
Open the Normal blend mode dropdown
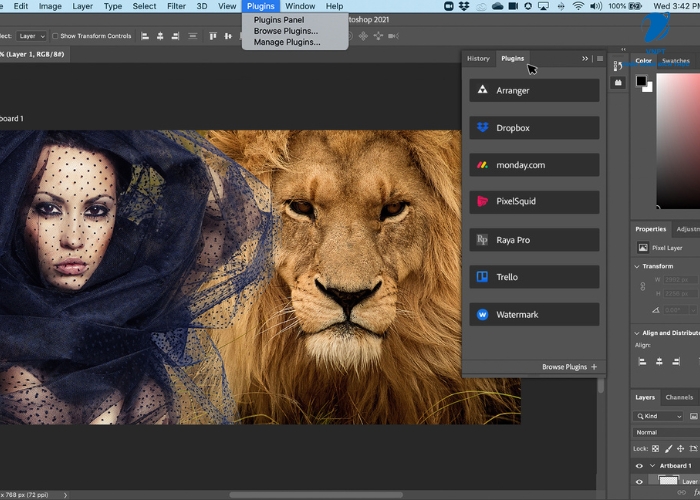pos(666,432)
